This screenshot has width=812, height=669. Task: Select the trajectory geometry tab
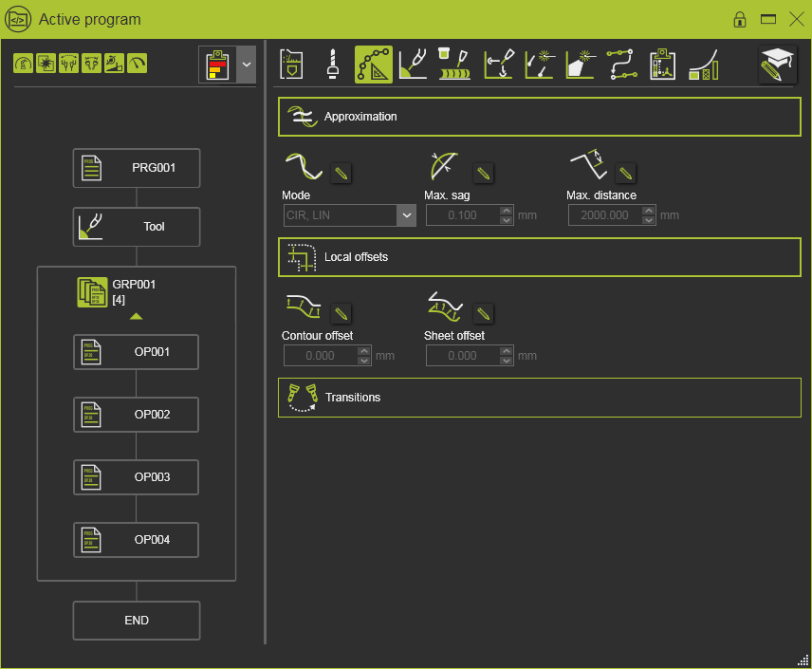pyautogui.click(x=374, y=65)
